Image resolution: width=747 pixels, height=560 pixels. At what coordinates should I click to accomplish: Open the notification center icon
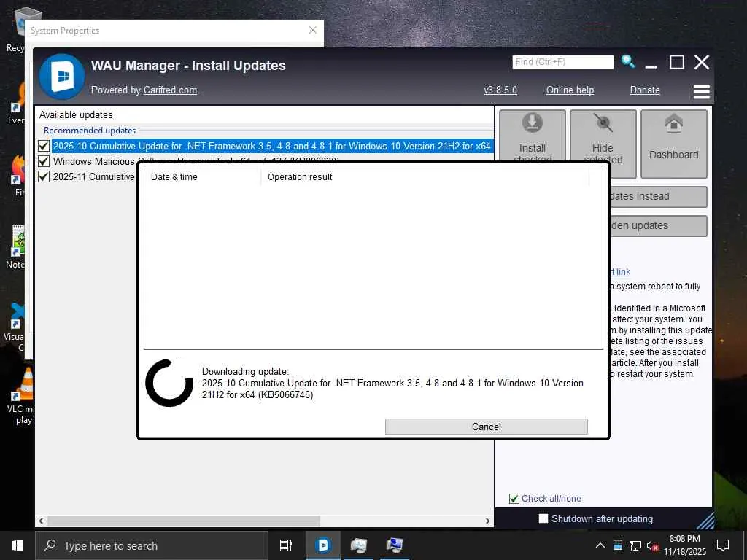click(x=723, y=545)
